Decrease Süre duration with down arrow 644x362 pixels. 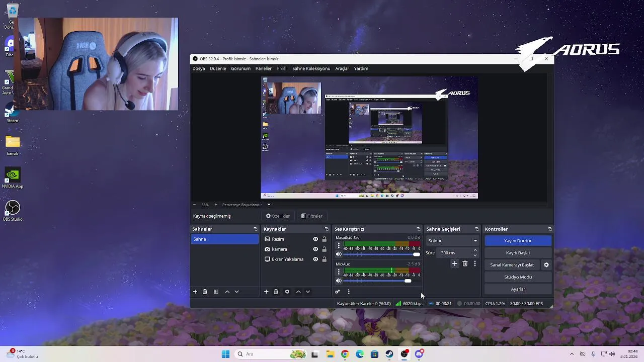pyautogui.click(x=475, y=255)
